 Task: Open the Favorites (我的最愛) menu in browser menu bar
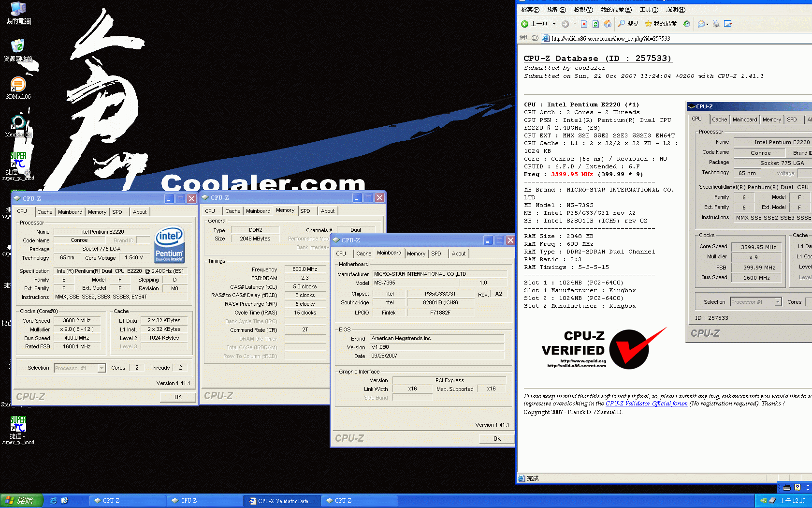tap(616, 10)
